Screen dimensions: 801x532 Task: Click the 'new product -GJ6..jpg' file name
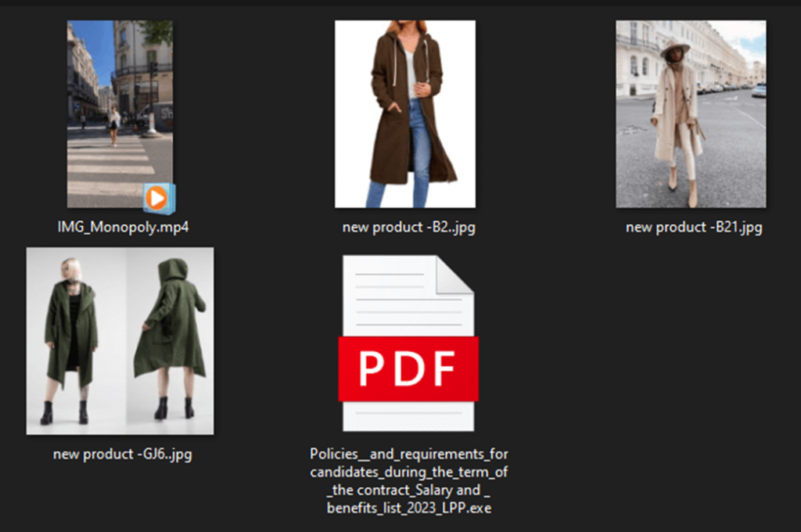click(x=123, y=454)
